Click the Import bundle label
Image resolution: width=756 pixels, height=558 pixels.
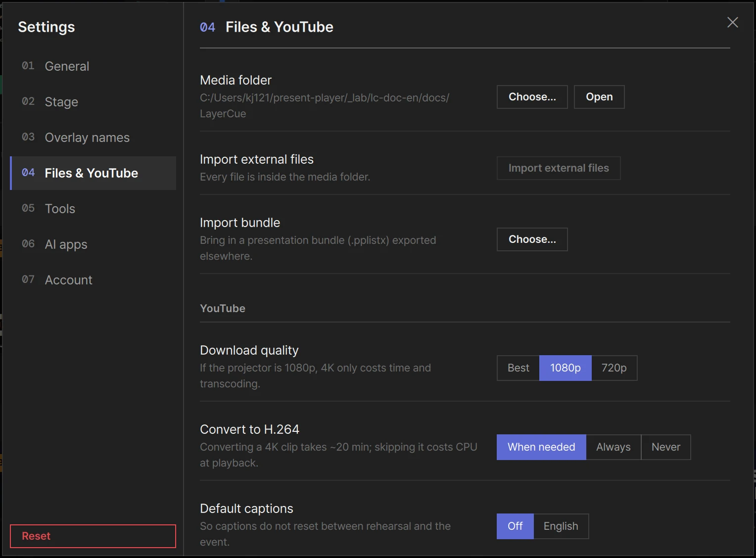click(240, 223)
